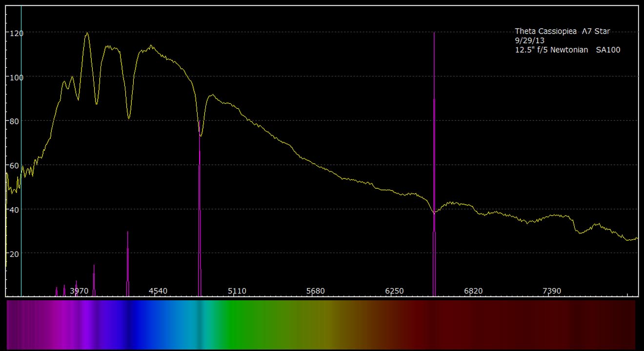Viewport: 644px width, 351px height.
Task: Select the 6250 x-axis label
Action: point(394,291)
